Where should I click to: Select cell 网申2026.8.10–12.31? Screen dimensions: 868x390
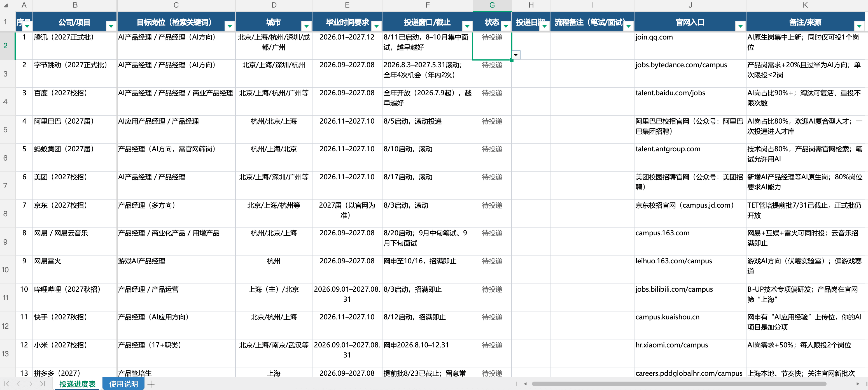pyautogui.click(x=427, y=354)
